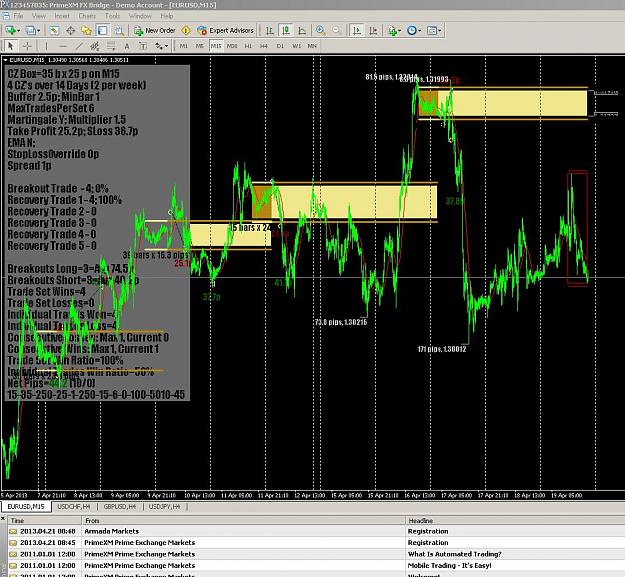
Task: Open the View menu
Action: pyautogui.click(x=39, y=16)
